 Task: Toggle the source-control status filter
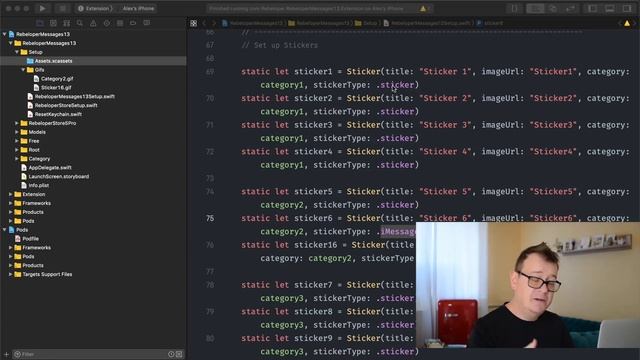tap(179, 354)
